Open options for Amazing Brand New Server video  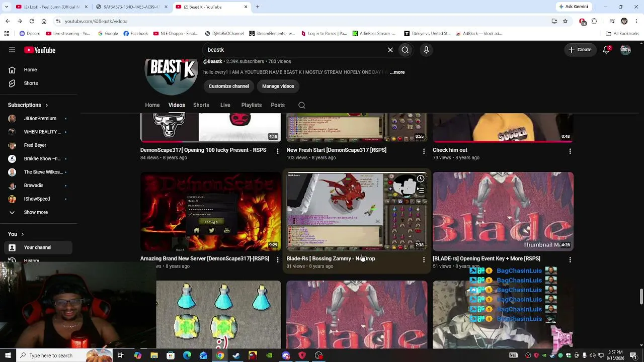tap(277, 260)
